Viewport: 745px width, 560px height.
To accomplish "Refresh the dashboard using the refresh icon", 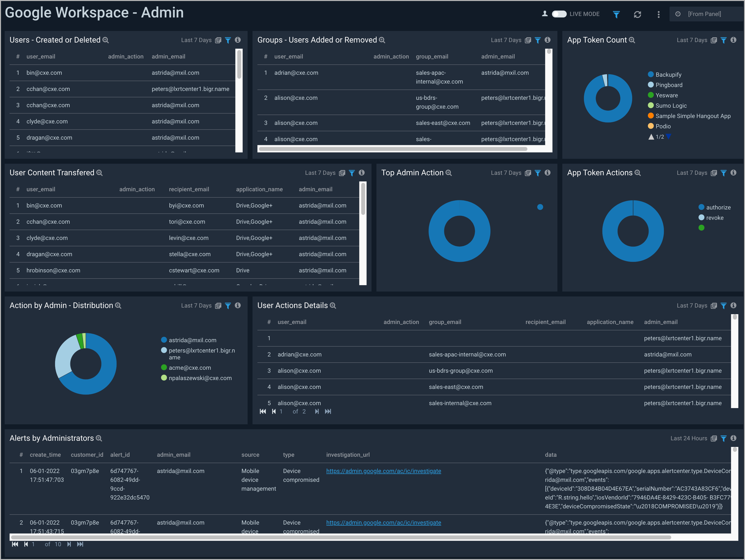I will click(x=638, y=14).
